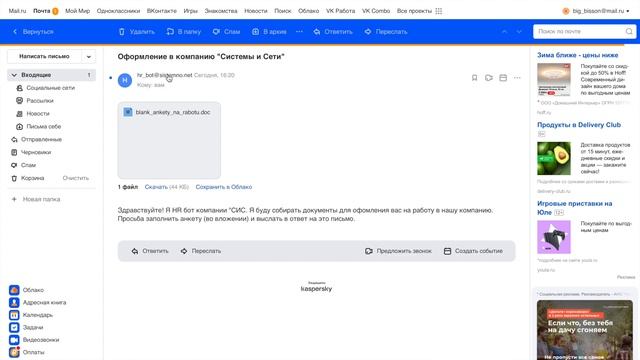
Task: Click Предложить звонок button
Action: (x=398, y=251)
